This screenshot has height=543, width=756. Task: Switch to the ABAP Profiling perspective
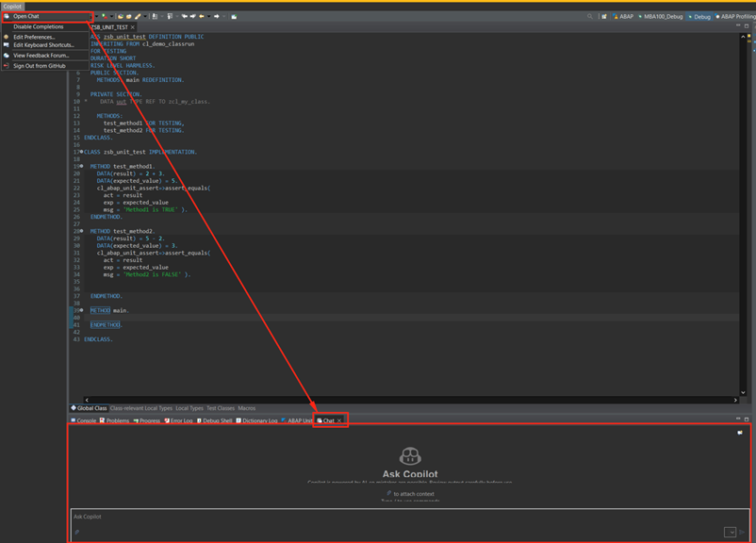(x=735, y=16)
